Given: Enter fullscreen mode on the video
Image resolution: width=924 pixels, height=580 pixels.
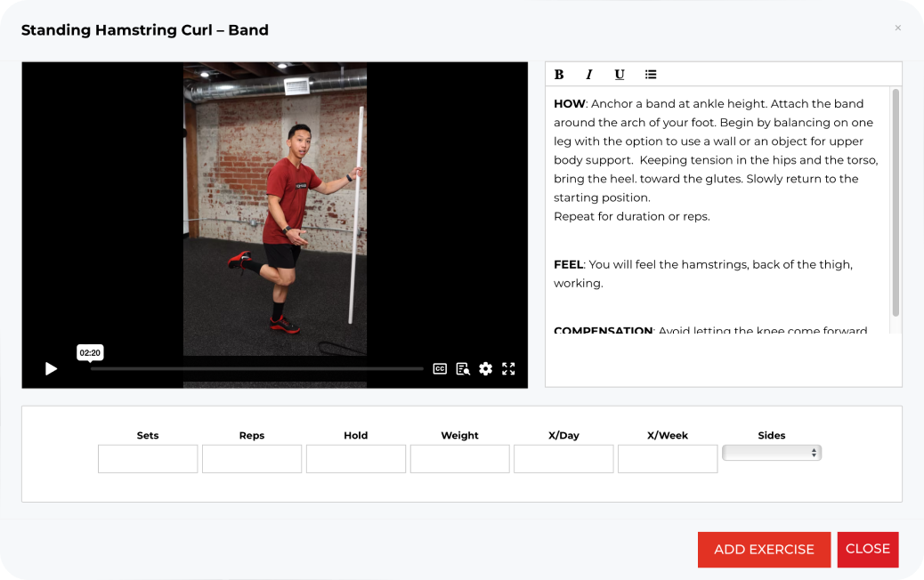Looking at the screenshot, I should tap(508, 367).
